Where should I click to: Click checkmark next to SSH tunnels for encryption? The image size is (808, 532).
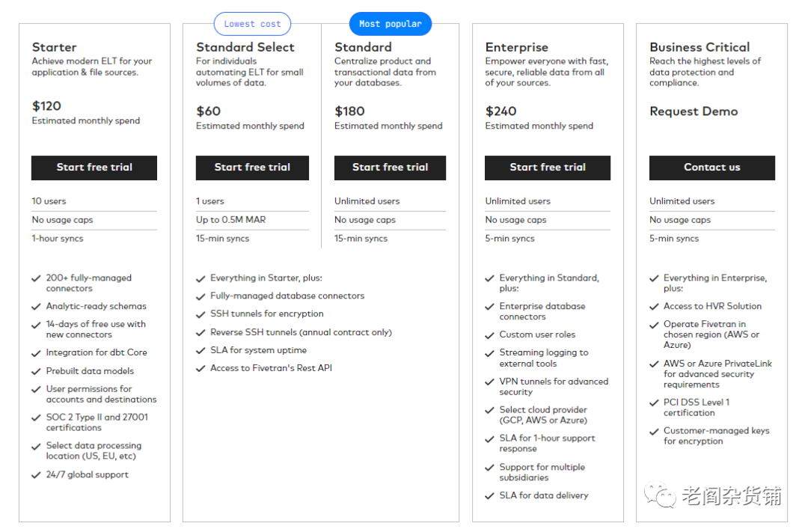click(x=201, y=314)
